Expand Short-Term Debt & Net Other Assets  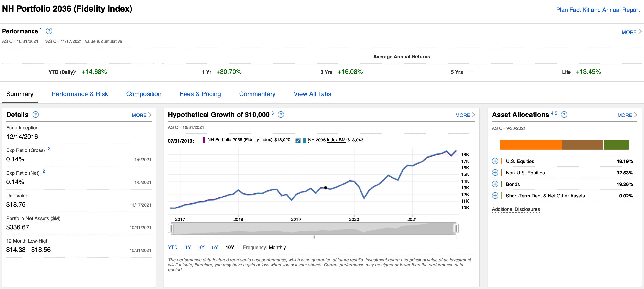495,196
